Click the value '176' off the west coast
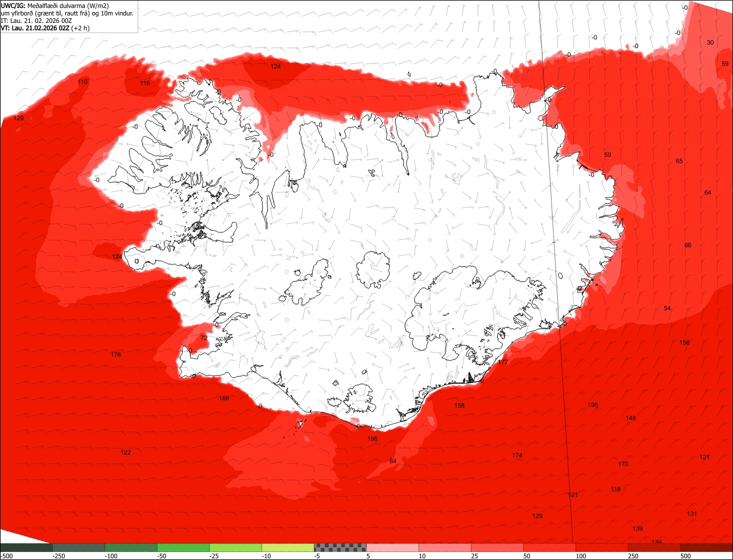This screenshot has height=560, width=733. point(116,355)
